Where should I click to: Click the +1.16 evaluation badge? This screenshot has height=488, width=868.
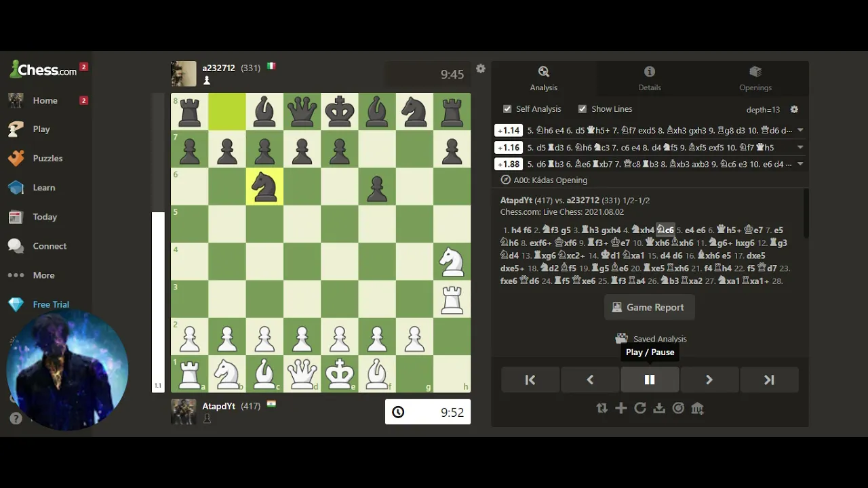click(508, 147)
